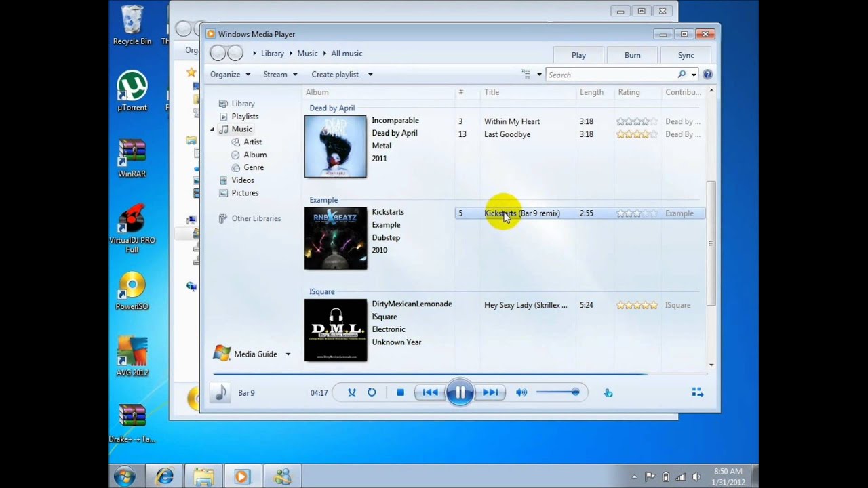
Task: Open the Play tab
Action: click(x=578, y=55)
